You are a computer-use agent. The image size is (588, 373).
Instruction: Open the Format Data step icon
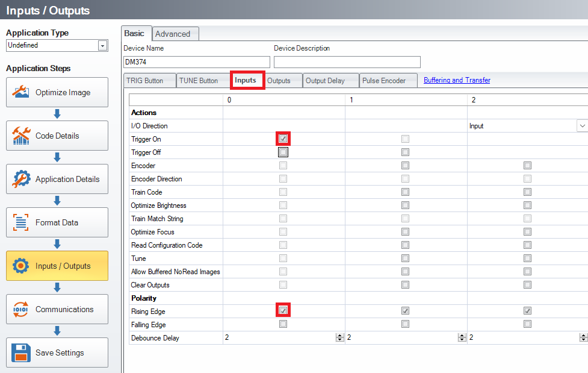21,223
